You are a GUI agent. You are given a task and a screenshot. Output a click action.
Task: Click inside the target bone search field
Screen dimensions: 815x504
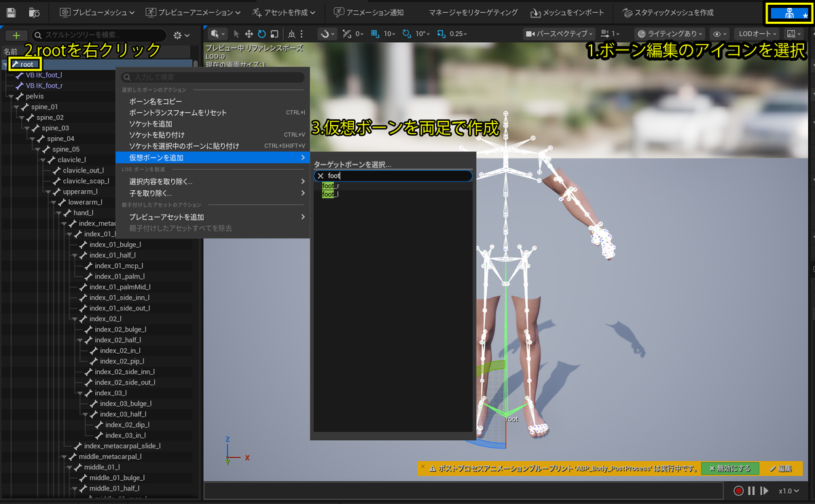(393, 176)
